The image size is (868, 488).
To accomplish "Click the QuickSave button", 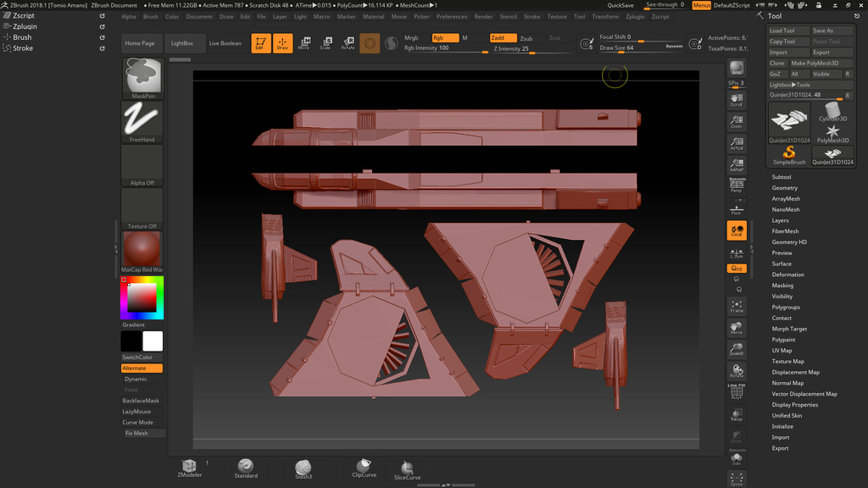I will point(620,5).
